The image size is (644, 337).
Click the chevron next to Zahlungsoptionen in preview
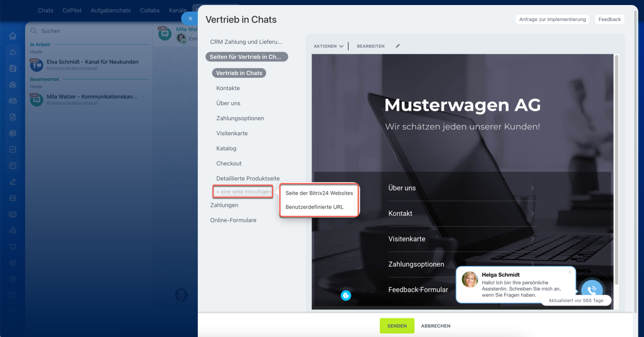[x=532, y=265]
